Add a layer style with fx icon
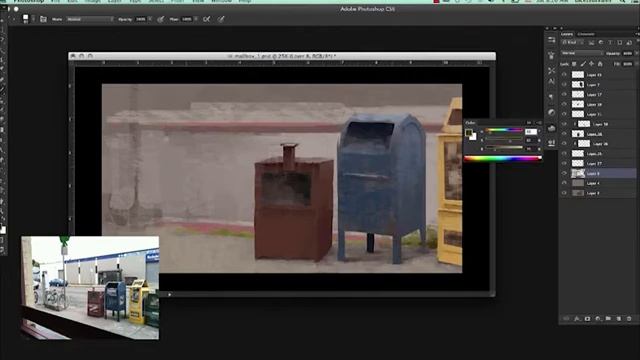 click(577, 318)
